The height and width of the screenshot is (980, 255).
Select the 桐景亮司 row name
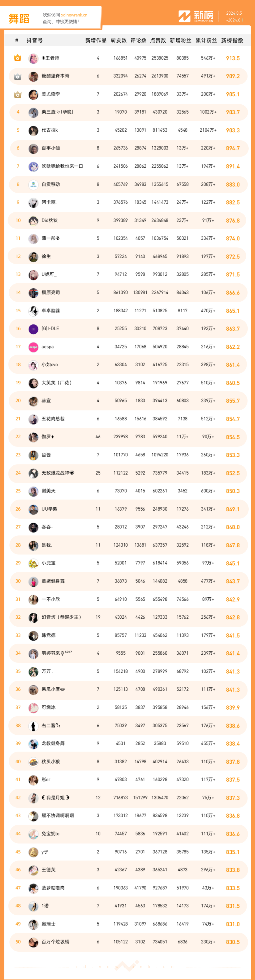tap(51, 293)
